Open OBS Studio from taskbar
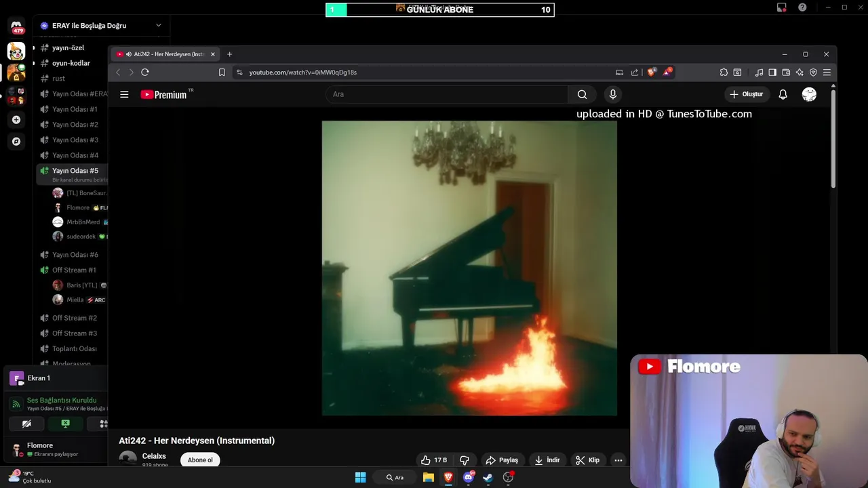The width and height of the screenshot is (868, 488). [x=508, y=477]
